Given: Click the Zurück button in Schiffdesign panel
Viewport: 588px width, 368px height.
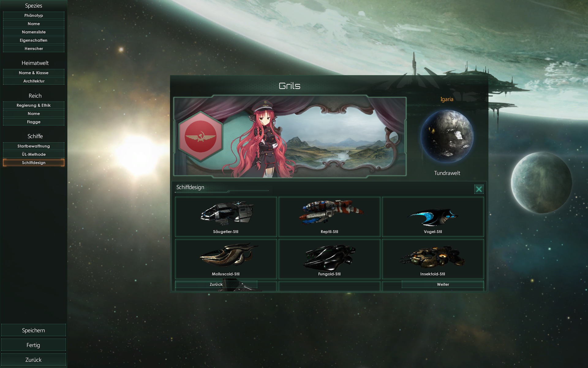Looking at the screenshot, I should pyautogui.click(x=216, y=284).
